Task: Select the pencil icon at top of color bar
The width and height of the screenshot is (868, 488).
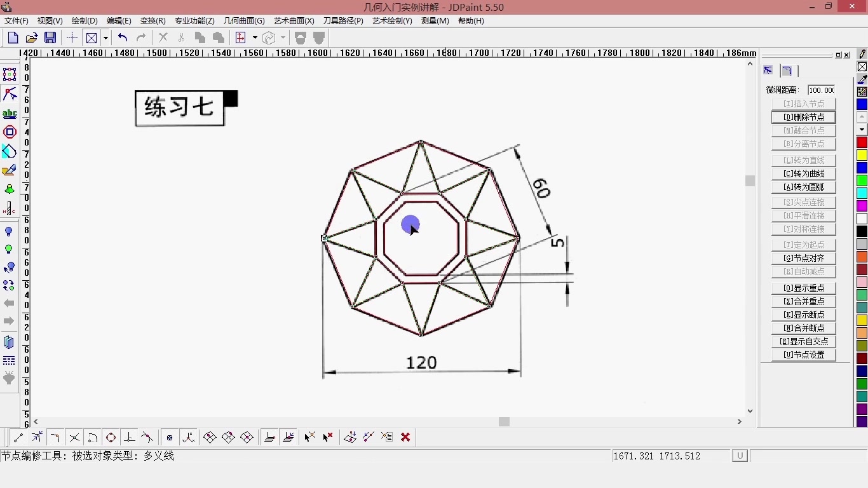Action: pos(862,55)
